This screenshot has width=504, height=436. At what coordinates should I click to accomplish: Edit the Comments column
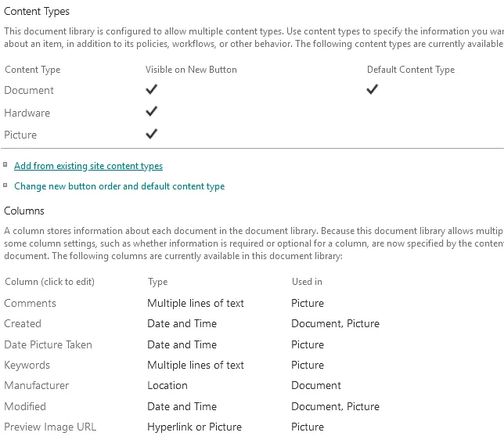point(30,303)
